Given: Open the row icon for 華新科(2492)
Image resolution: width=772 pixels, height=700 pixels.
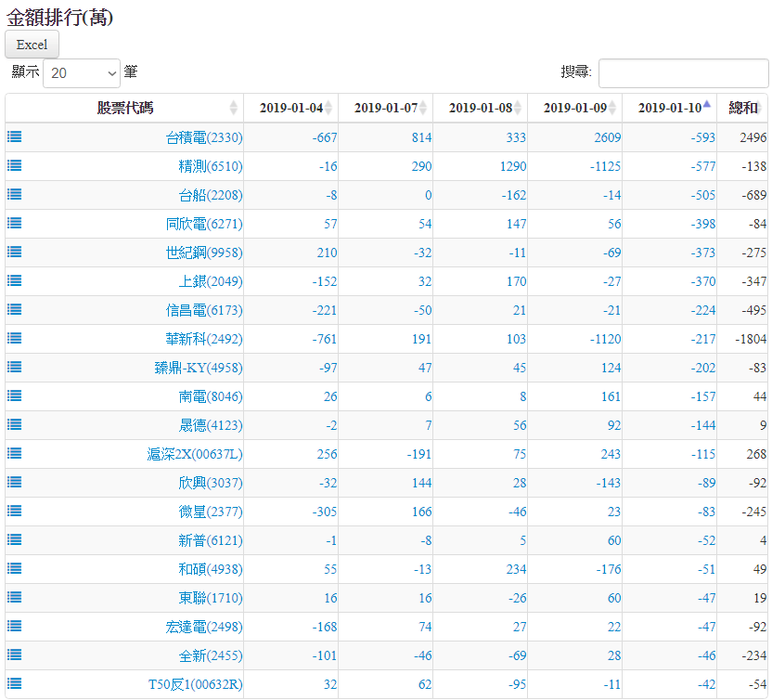Looking at the screenshot, I should (x=15, y=338).
